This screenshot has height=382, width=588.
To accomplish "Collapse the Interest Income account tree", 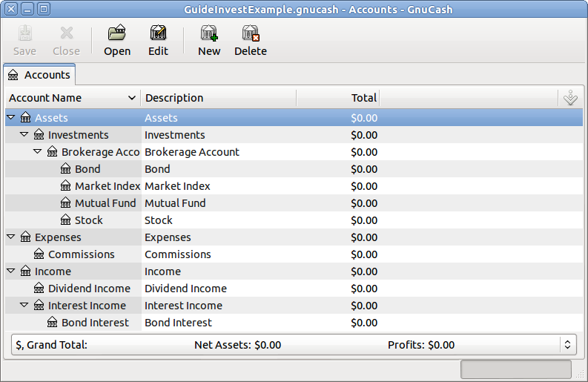I will click(x=24, y=305).
